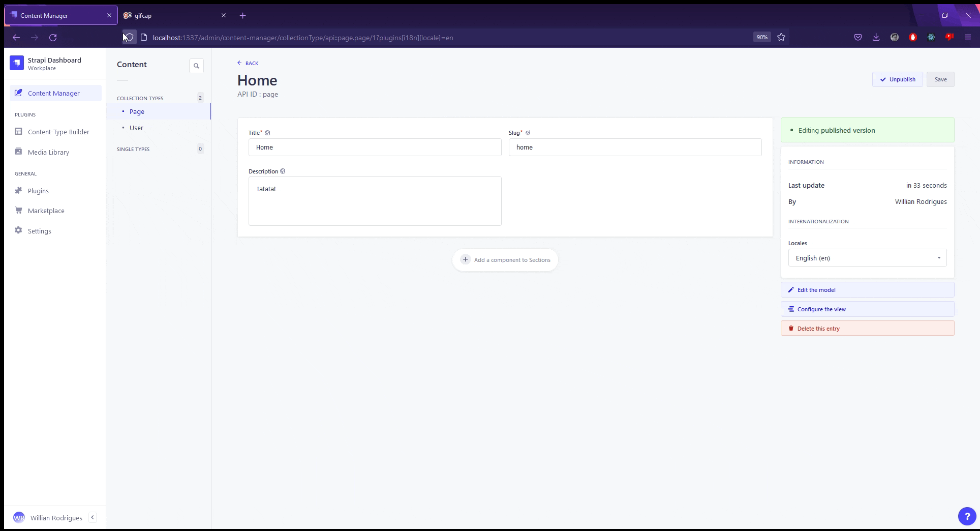Click the Save button
The image size is (980, 531).
pos(940,79)
